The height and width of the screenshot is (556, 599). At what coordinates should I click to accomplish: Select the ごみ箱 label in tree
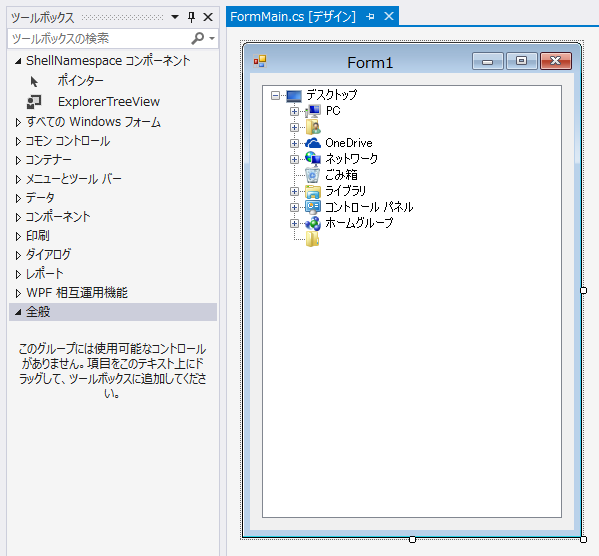(x=341, y=175)
